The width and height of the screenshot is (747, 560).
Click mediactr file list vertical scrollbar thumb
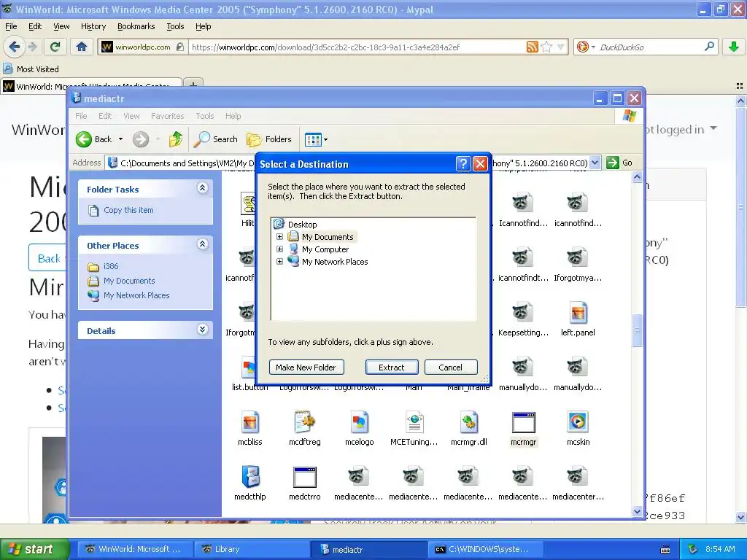[637, 330]
